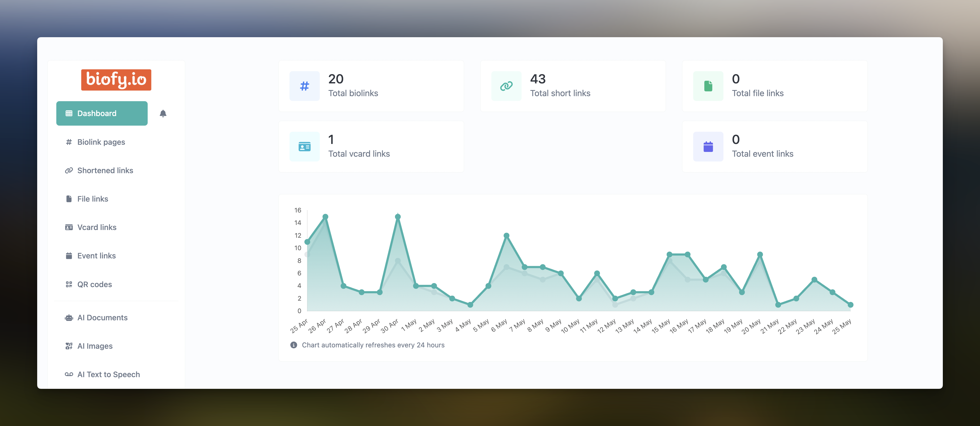Click the AI Documents robot icon
The image size is (980, 426).
[x=69, y=318]
